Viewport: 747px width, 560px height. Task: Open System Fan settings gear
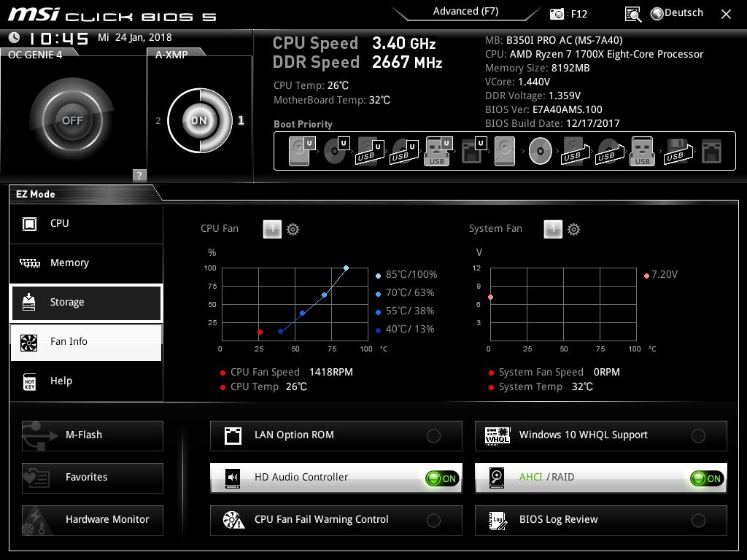(x=573, y=230)
